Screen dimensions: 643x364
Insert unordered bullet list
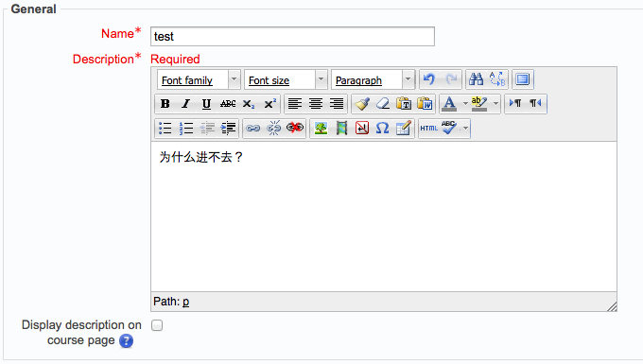(x=165, y=129)
